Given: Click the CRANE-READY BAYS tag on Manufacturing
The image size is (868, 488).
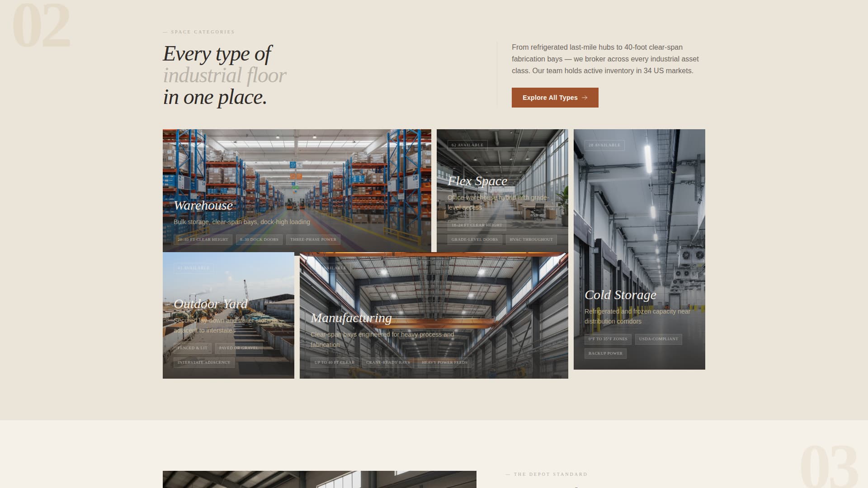Looking at the screenshot, I should coord(388,362).
